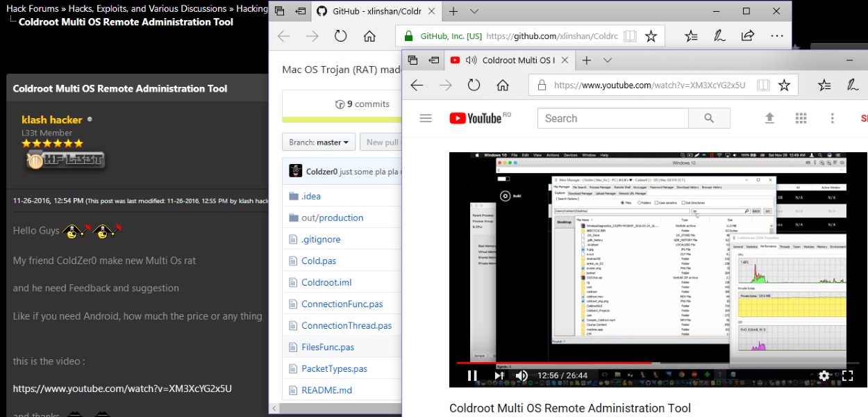Viewport: 868px width, 417px height.
Task: Open YouTube's vertical three-dot settings menu
Action: [832, 118]
